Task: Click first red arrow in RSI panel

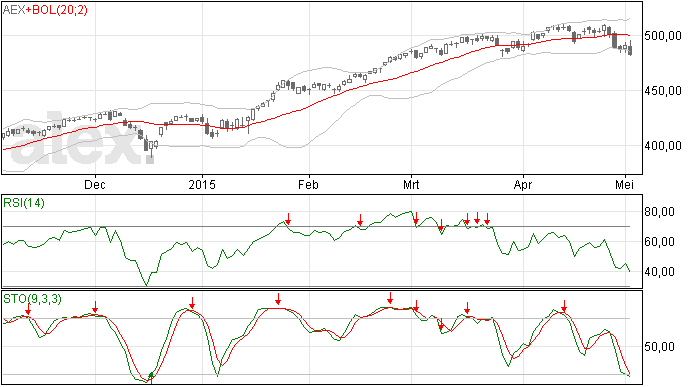Action: (x=288, y=218)
